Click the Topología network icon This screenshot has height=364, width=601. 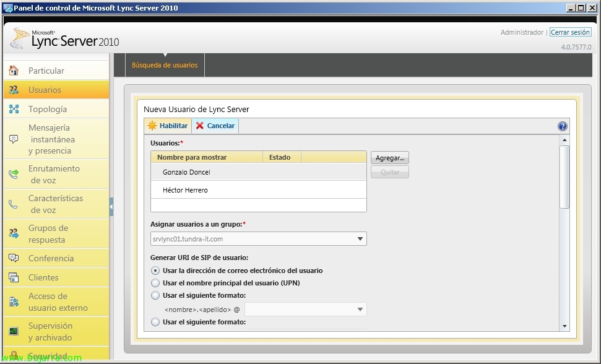(x=14, y=109)
